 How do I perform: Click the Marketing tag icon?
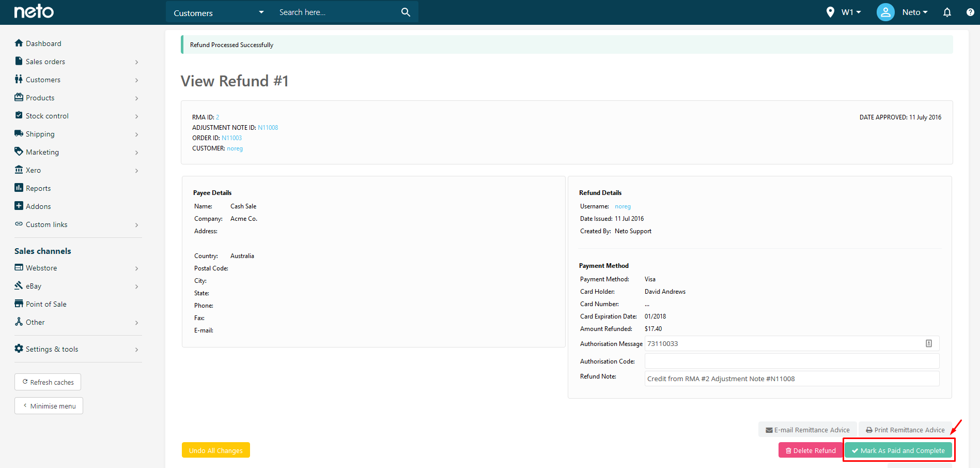click(x=19, y=152)
